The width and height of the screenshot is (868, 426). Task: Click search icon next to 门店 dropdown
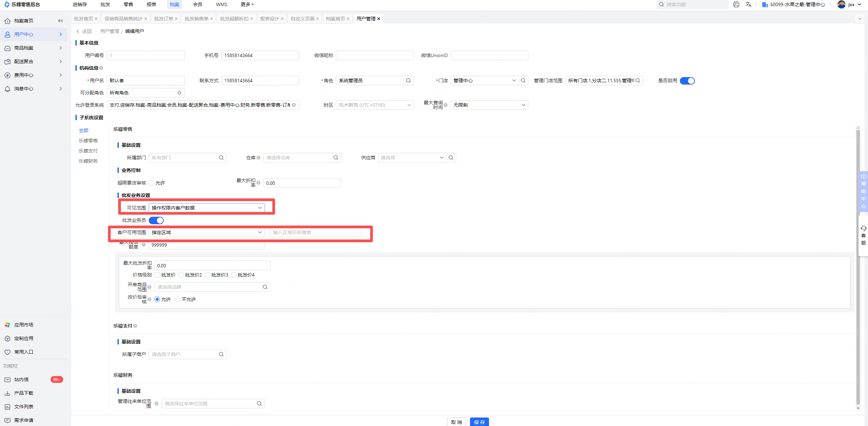pos(523,81)
